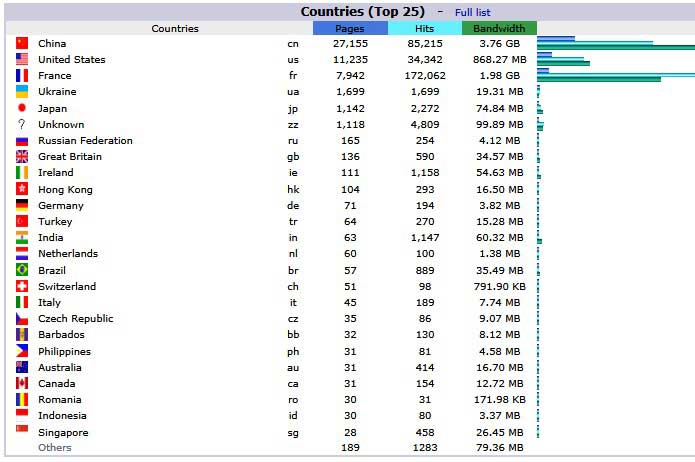Click the India flag icon
The height and width of the screenshot is (462, 695).
click(x=22, y=237)
